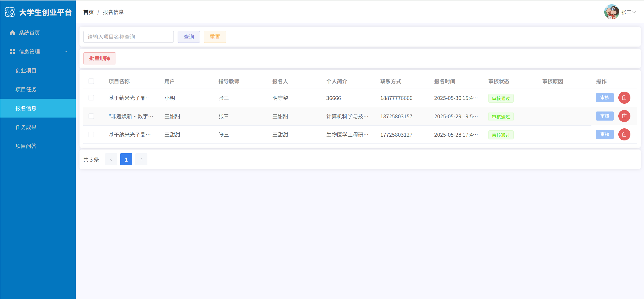
Task: Click the project name search field
Action: (x=128, y=37)
